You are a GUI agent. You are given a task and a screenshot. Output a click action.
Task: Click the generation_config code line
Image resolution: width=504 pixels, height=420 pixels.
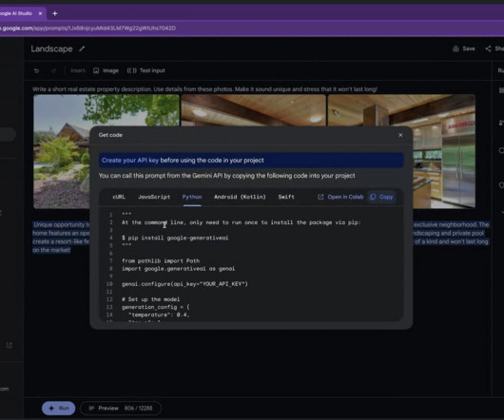tap(156, 307)
